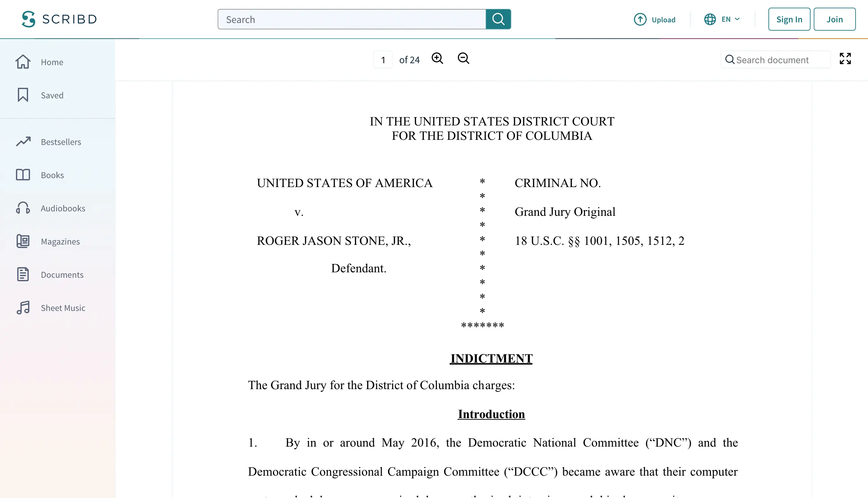Select Documents in the sidebar
Screen dimensions: 868x498
point(62,275)
